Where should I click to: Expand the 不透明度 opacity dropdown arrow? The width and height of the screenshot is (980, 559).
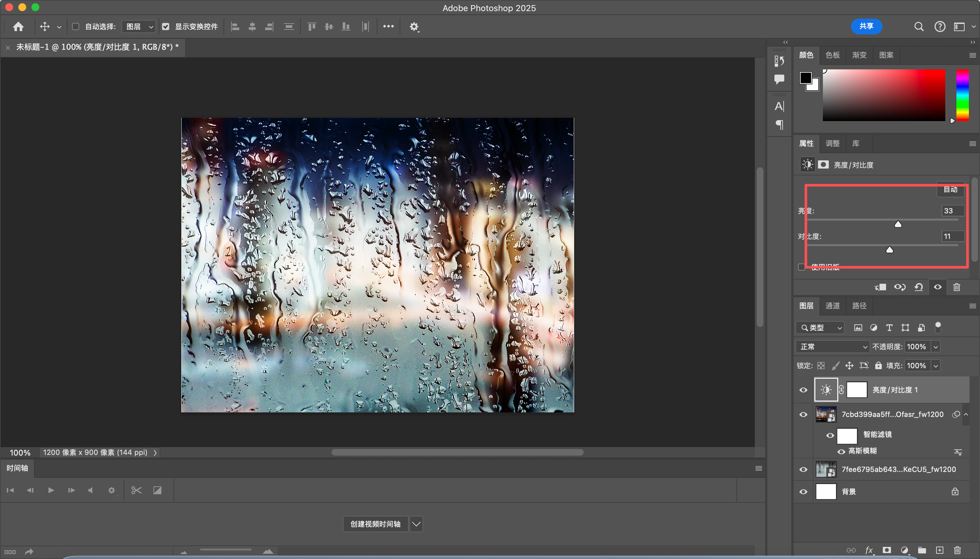coord(936,347)
